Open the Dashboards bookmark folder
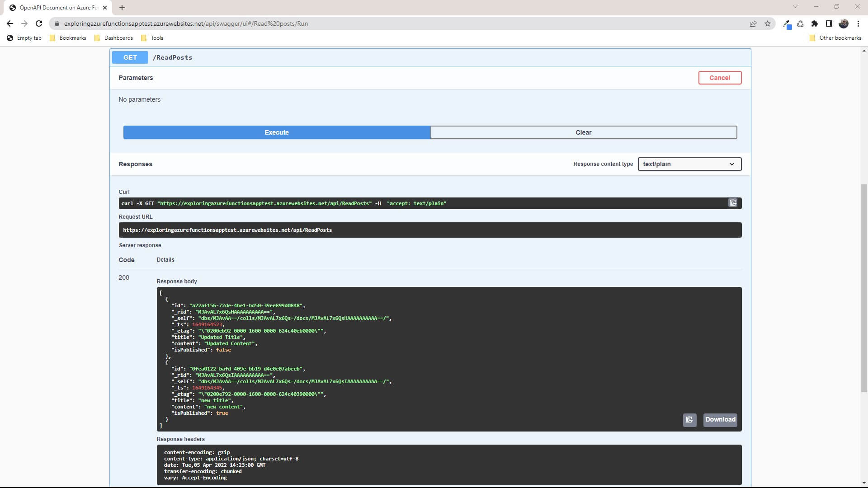Image resolution: width=868 pixels, height=488 pixels. pos(113,38)
